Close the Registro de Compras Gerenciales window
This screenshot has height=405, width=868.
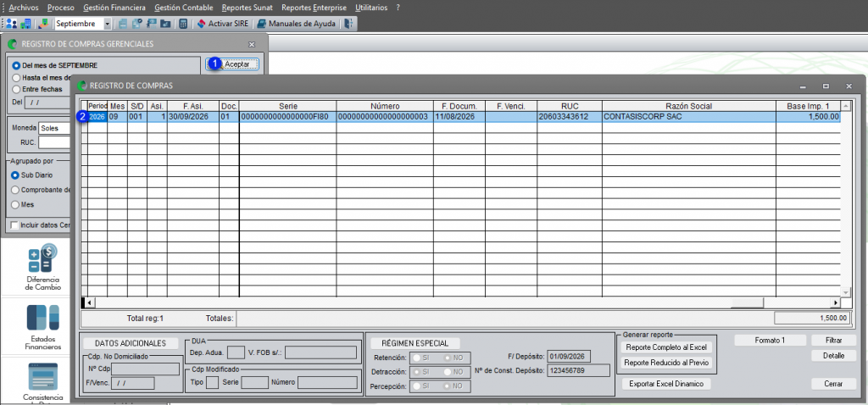coord(252,44)
